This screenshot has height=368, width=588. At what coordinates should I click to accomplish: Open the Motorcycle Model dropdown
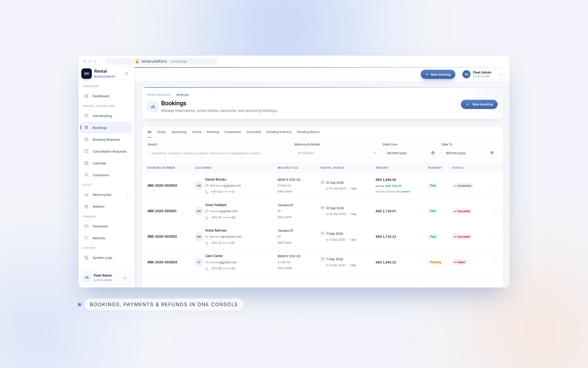tap(337, 153)
